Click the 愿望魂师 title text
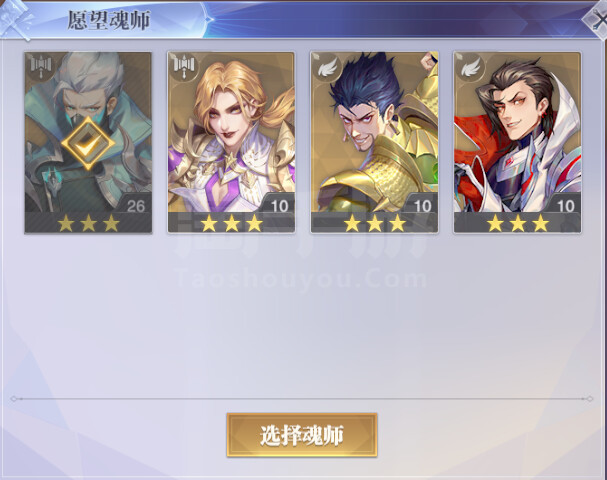Screen dimensions: 607x480 click(109, 20)
